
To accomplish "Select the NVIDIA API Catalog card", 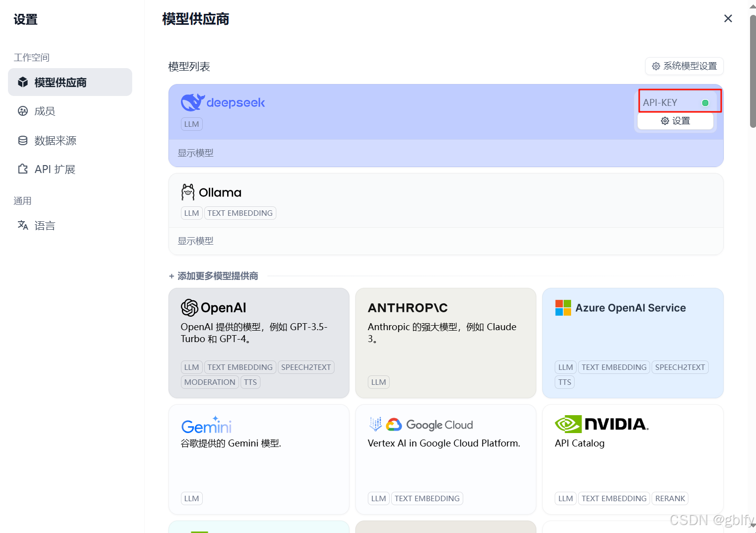I will [633, 459].
